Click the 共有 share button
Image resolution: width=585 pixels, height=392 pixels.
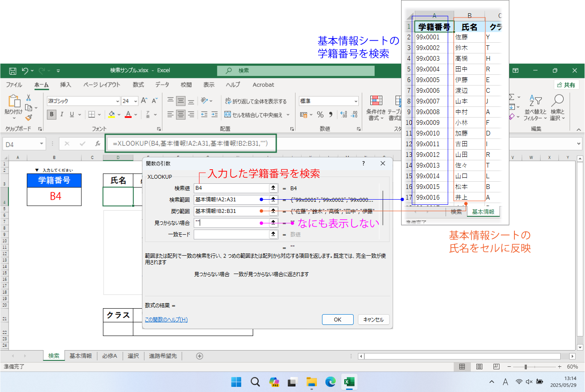coord(566,85)
